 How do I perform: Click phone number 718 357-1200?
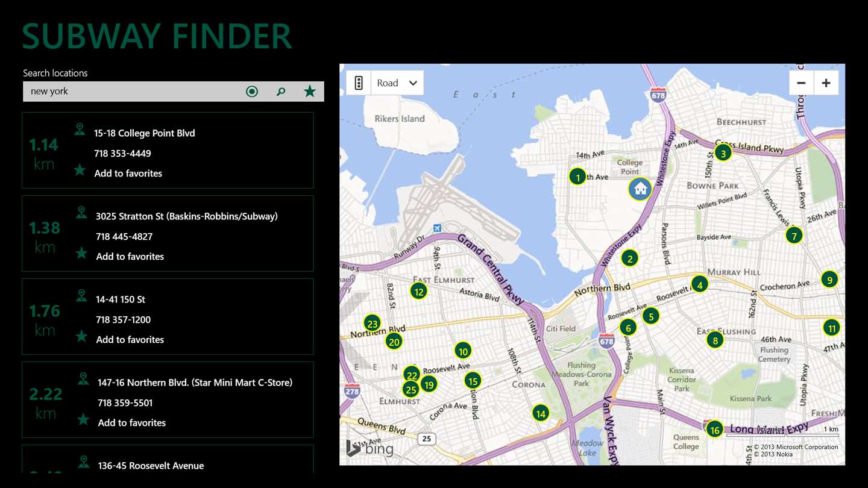tap(124, 320)
